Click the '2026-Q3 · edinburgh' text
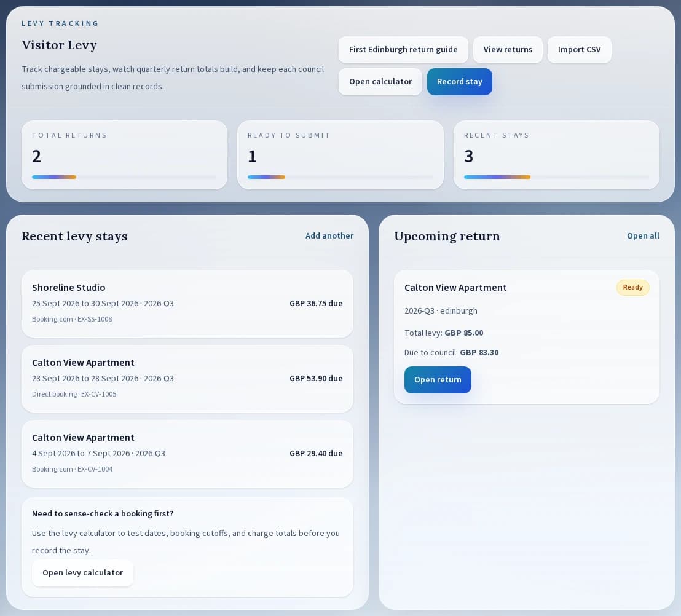This screenshot has height=616, width=681. (x=441, y=311)
